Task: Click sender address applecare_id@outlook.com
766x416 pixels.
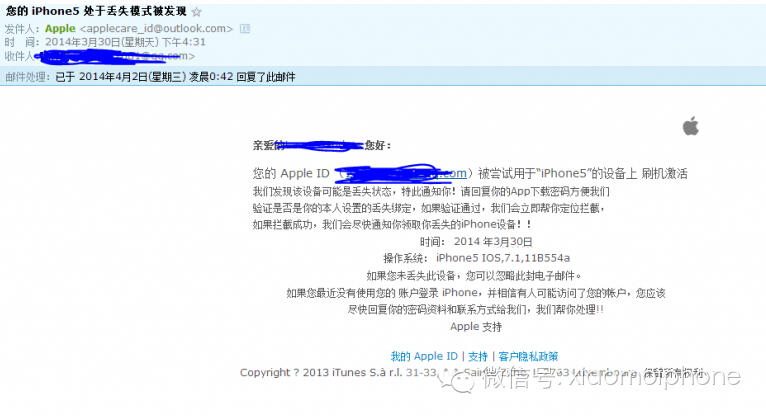Action: [156, 29]
